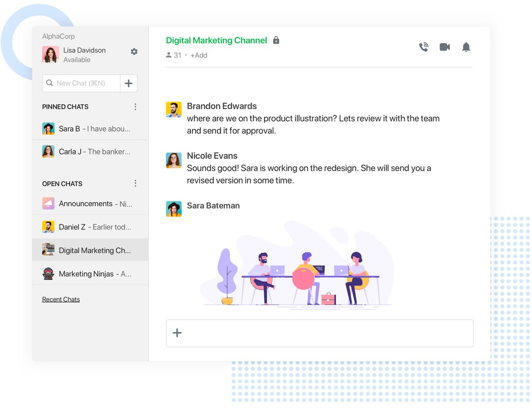532x417 pixels.
Task: Open the Recent Chats link
Action: 61,299
